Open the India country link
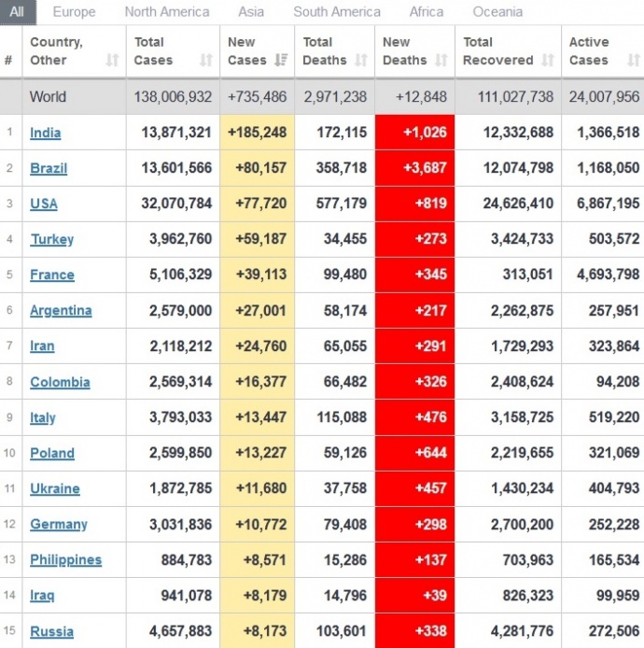Screen dimensions: 644x648 [46, 133]
